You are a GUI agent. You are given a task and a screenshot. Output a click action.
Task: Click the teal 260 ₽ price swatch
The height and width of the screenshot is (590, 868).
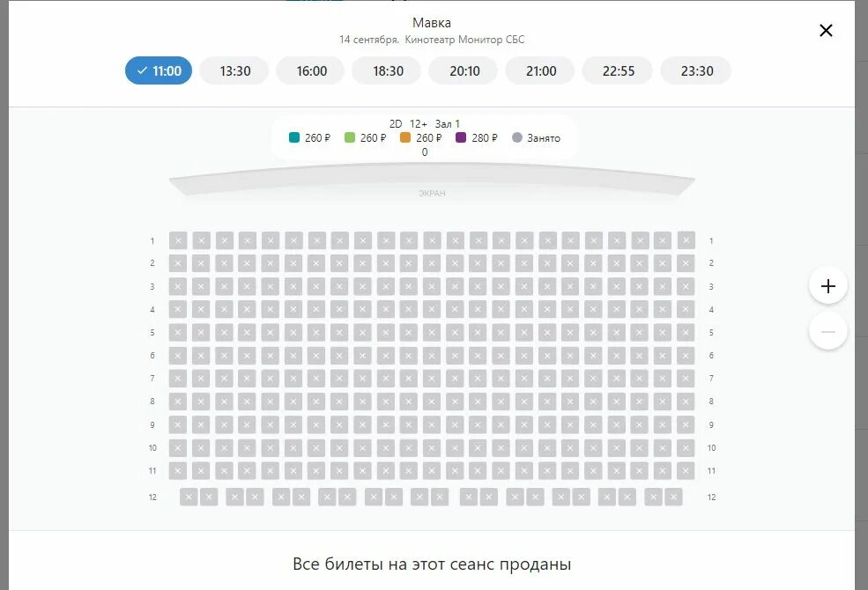[294, 137]
